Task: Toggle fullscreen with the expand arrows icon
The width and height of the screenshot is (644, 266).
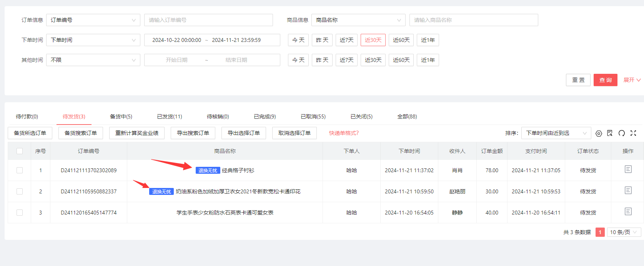Action: tap(633, 133)
